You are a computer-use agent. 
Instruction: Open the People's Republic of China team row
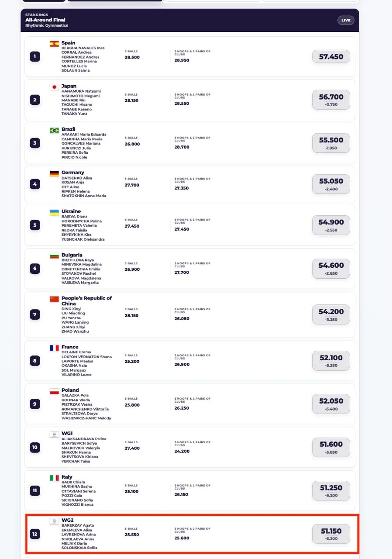point(190,314)
